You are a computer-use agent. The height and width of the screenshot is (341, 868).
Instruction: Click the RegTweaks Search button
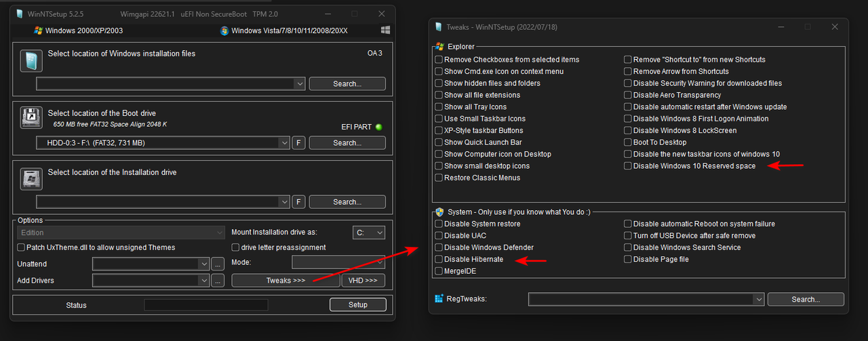(x=806, y=299)
